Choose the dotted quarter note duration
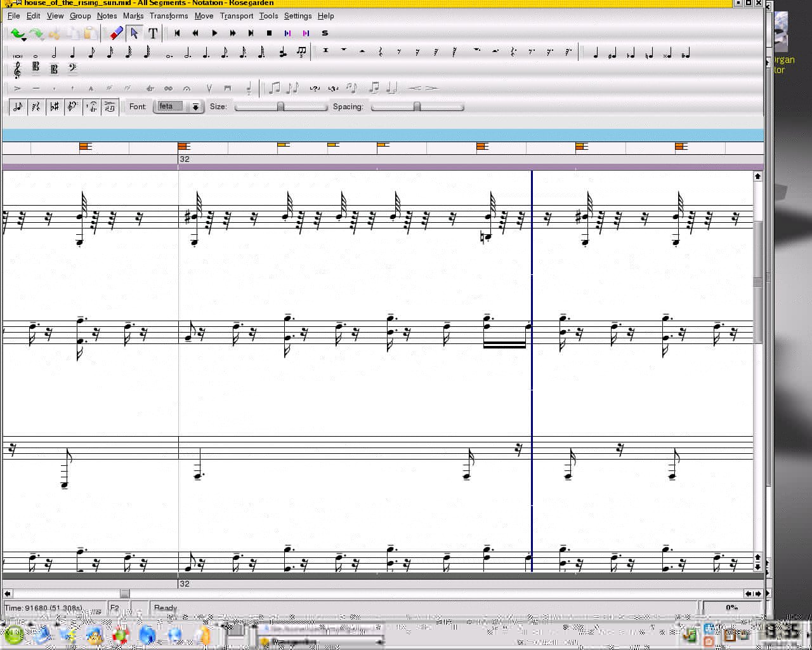The height and width of the screenshot is (650, 812). [x=206, y=53]
